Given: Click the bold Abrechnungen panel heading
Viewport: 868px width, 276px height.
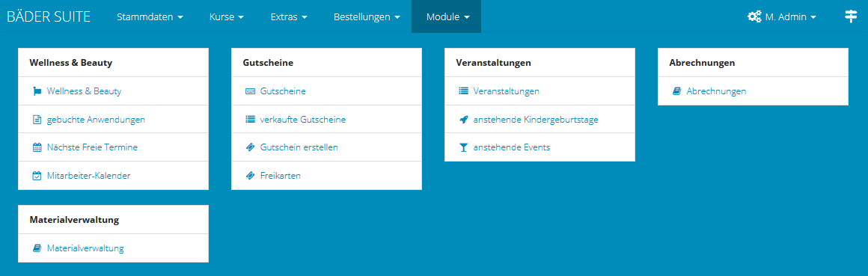Looking at the screenshot, I should [702, 63].
